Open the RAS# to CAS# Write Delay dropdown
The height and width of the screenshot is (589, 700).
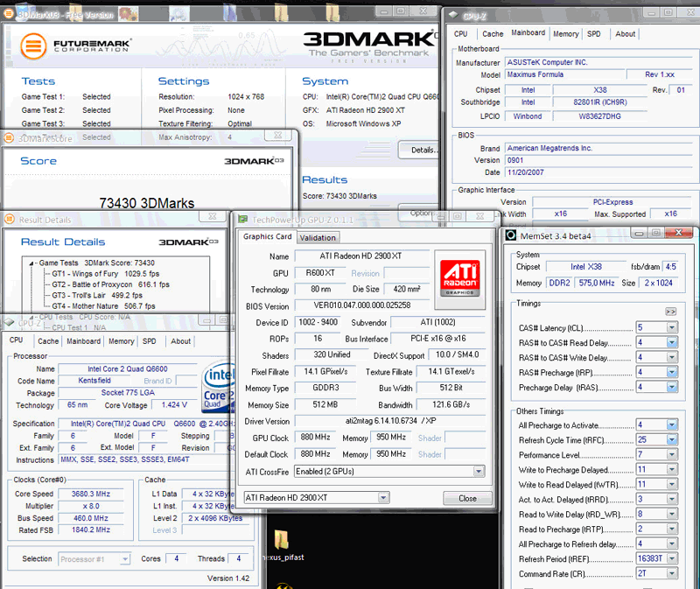point(672,357)
